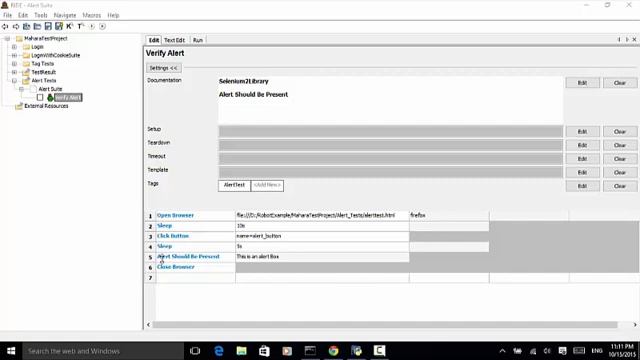Click the Add New tag field
Screen dimensions: 640x360
267,185
